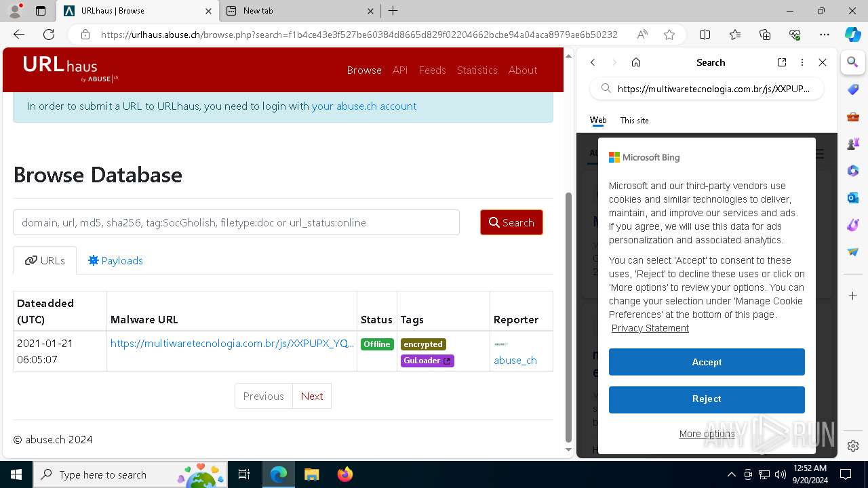Open abuse_ch reporter link
The width and height of the screenshot is (868, 488).
(x=515, y=361)
